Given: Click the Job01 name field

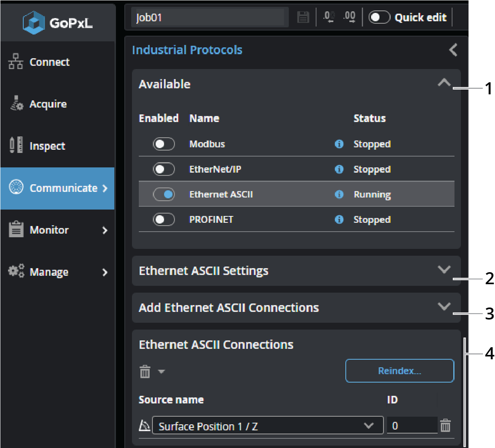Looking at the screenshot, I should [210, 18].
